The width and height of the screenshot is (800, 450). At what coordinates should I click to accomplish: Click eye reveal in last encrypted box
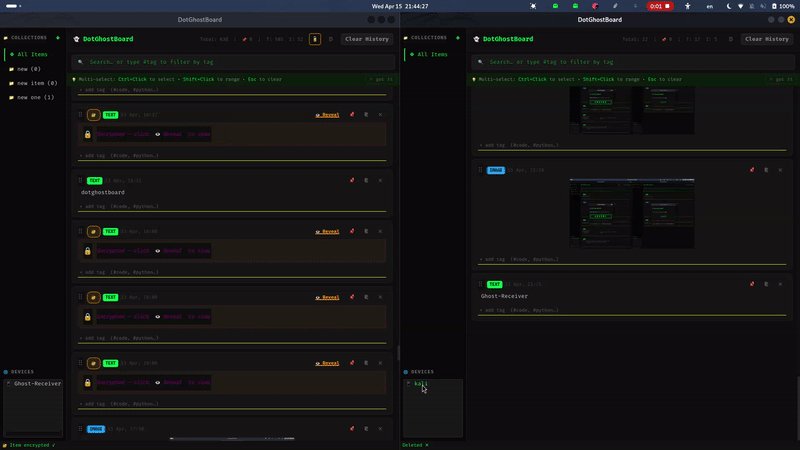(158, 383)
